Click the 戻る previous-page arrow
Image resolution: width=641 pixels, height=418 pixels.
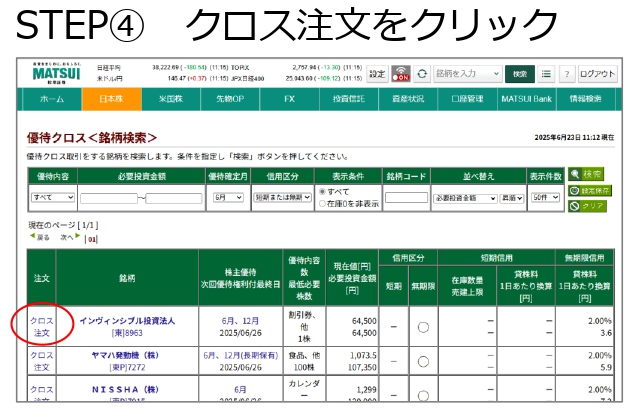40,237
